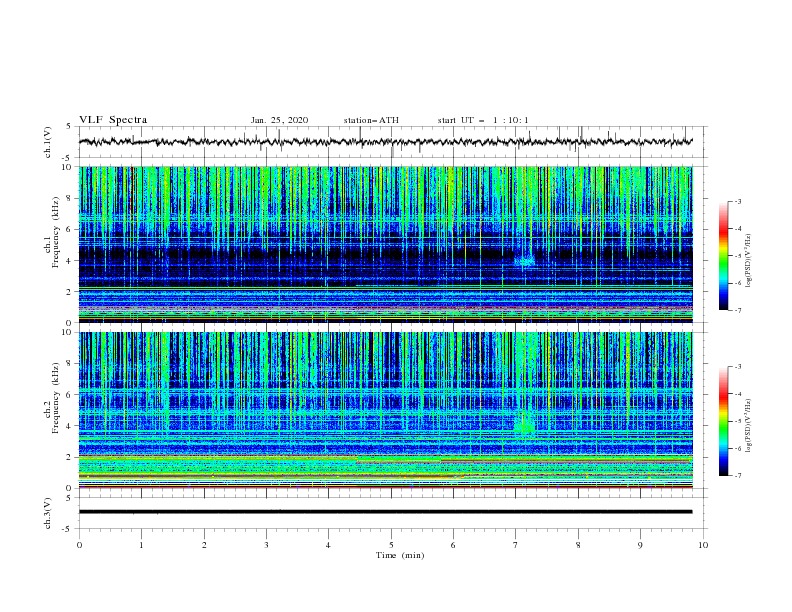Viewport: 792px width, 612px height.
Task: Click the ch.1 "Frequency (kHz)" axis label
Action: (x=56, y=233)
